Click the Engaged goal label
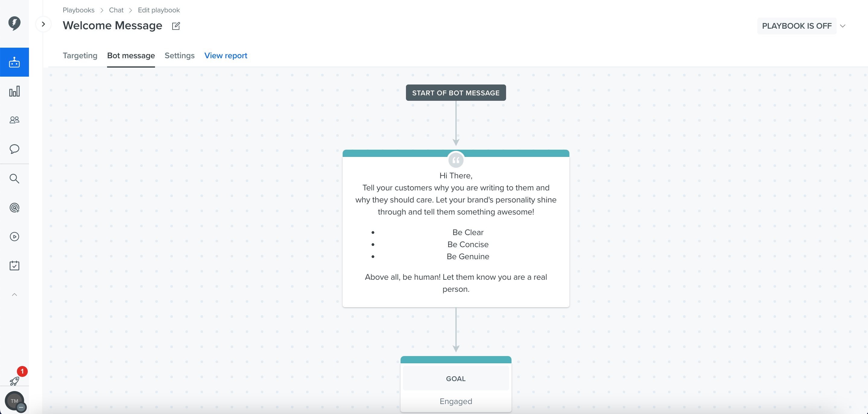Viewport: 868px width, 414px height. (456, 401)
